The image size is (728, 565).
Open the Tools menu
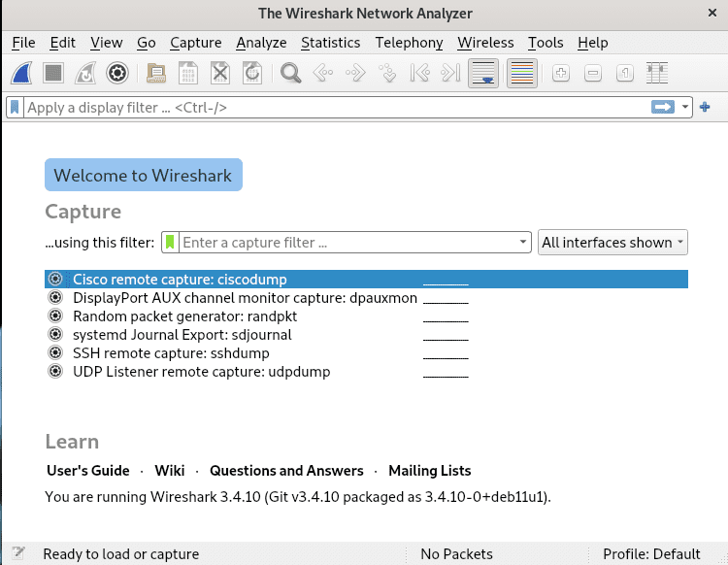(546, 43)
